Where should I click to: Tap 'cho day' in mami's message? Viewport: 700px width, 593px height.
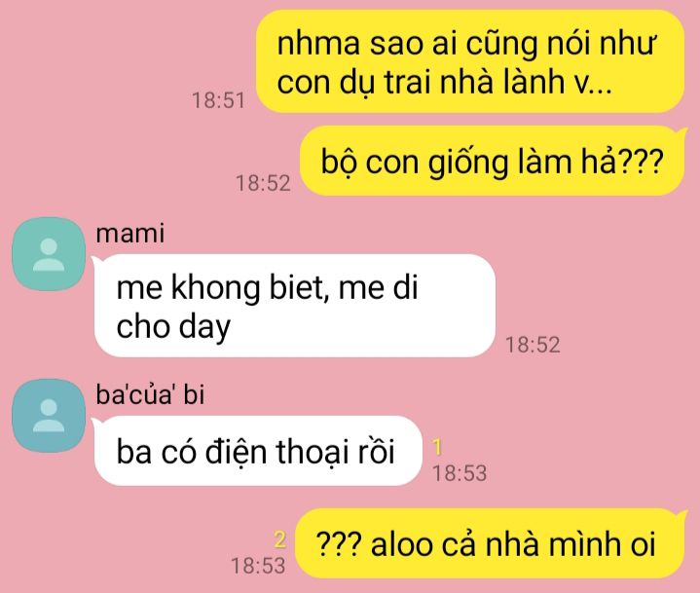pos(173,327)
